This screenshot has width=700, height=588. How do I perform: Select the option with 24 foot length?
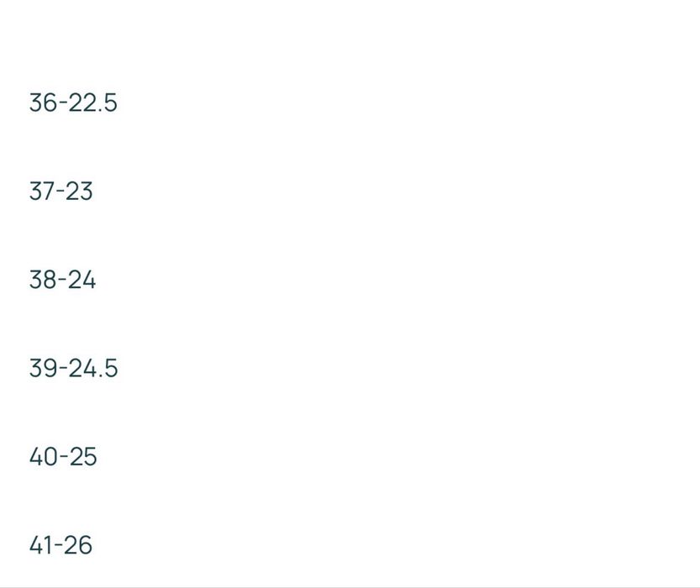pos(62,280)
